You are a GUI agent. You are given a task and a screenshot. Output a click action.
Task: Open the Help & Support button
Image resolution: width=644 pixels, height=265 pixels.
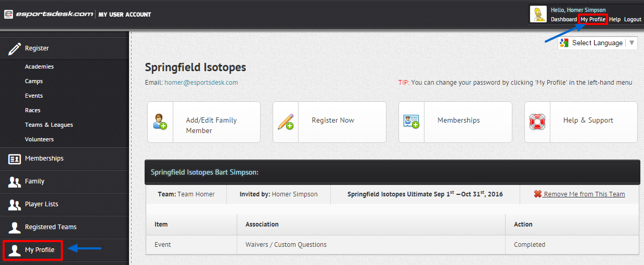pos(581,122)
